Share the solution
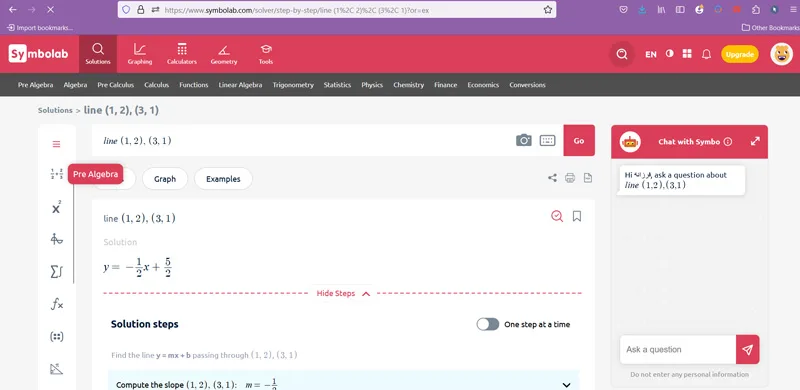 click(x=552, y=178)
